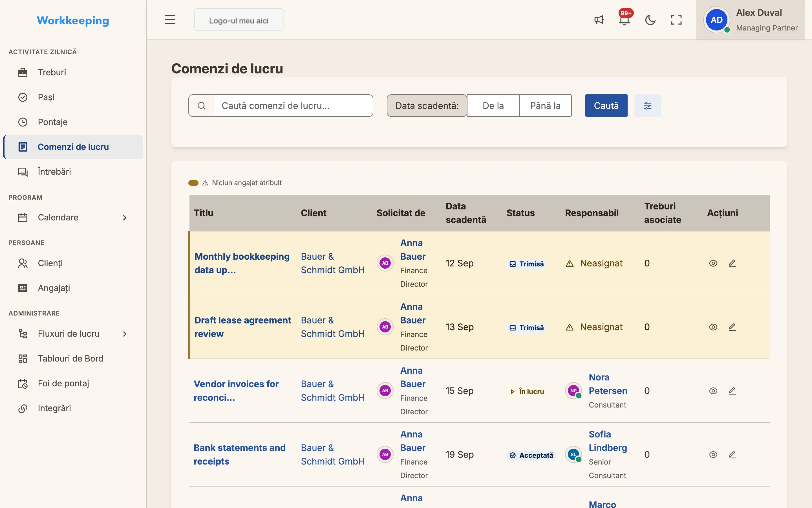Click the Workkeeping logo
The width and height of the screenshot is (812, 508).
click(73, 21)
